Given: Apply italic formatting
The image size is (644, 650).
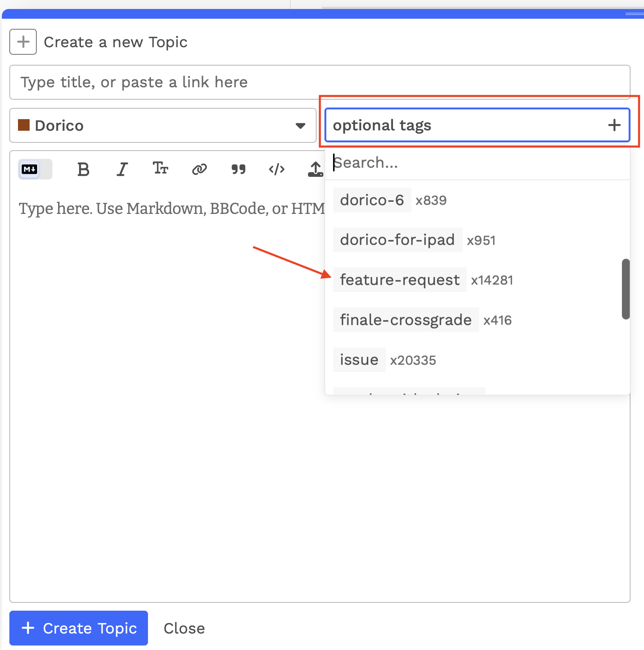Looking at the screenshot, I should [122, 169].
